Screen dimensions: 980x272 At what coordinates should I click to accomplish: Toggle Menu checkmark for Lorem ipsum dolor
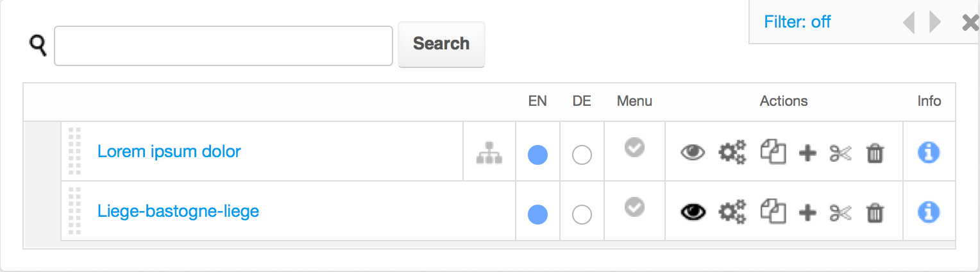tap(634, 148)
